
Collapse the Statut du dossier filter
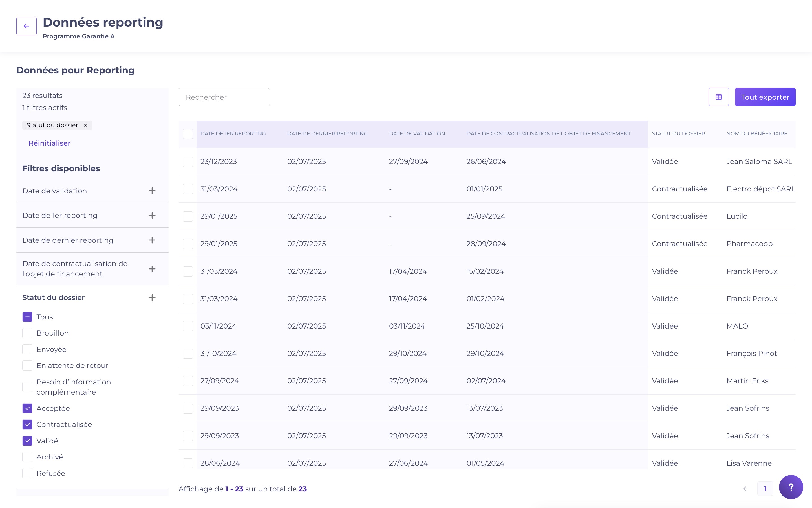152,298
